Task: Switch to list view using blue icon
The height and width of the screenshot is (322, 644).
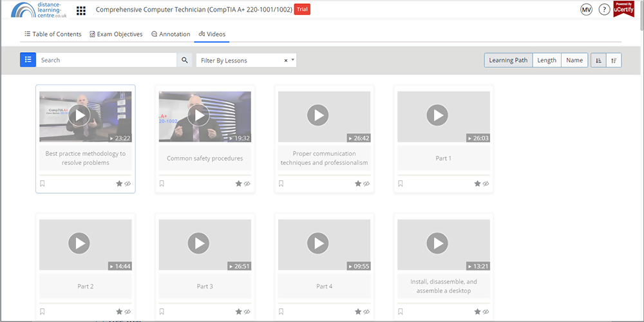Action: pos(28,60)
